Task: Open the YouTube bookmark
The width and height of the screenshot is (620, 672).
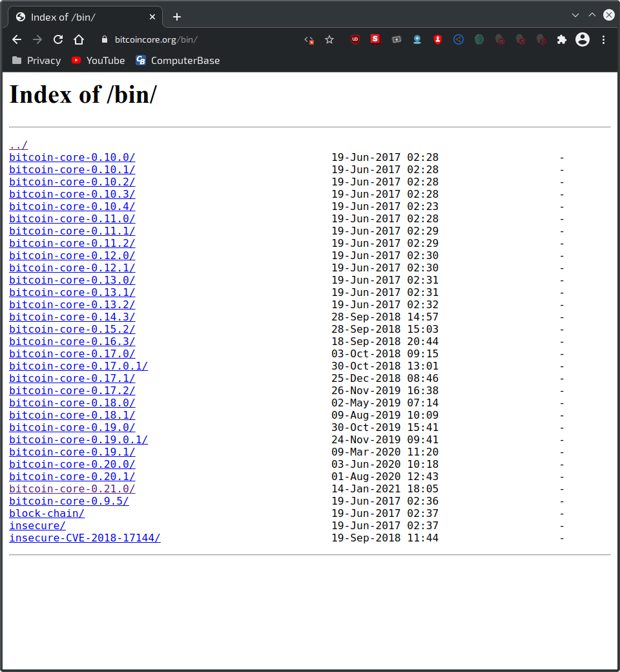Action: coord(98,61)
